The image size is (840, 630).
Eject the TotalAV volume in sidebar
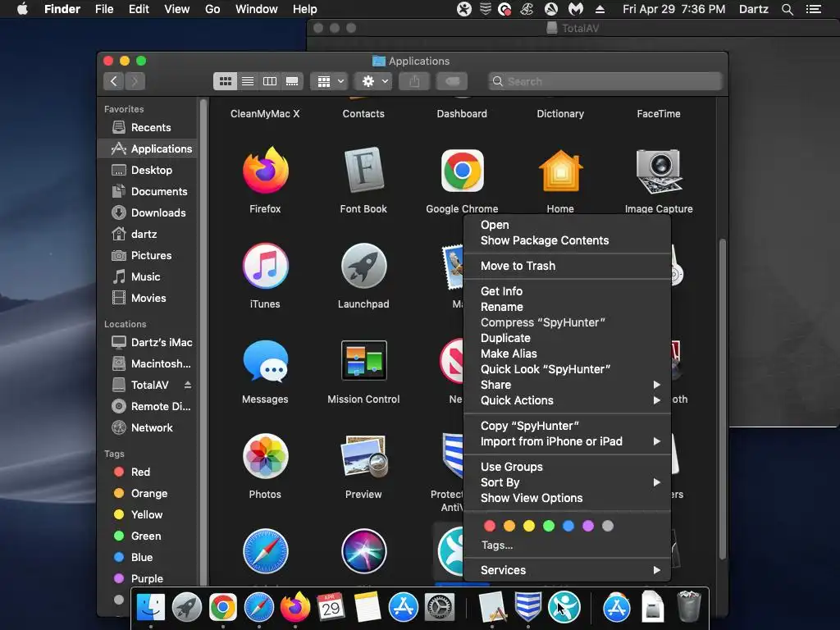point(188,385)
